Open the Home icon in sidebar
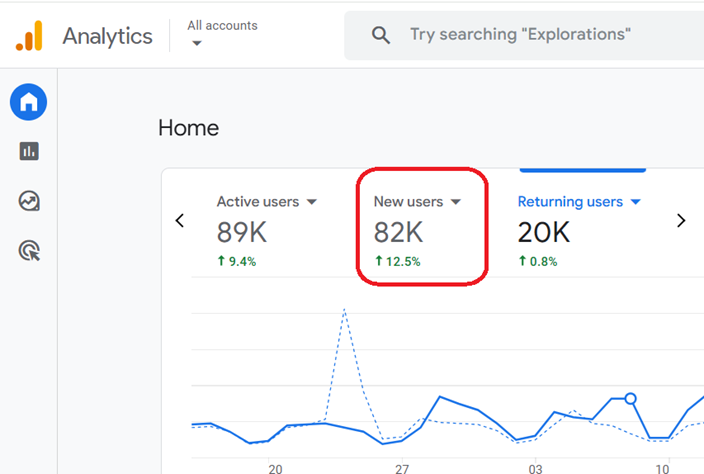This screenshot has height=474, width=704. (28, 102)
